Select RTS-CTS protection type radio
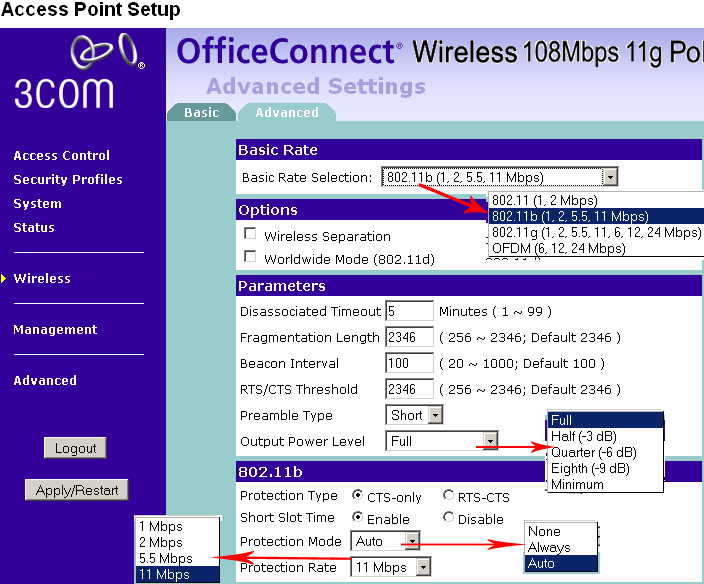This screenshot has width=704, height=584. tap(448, 495)
